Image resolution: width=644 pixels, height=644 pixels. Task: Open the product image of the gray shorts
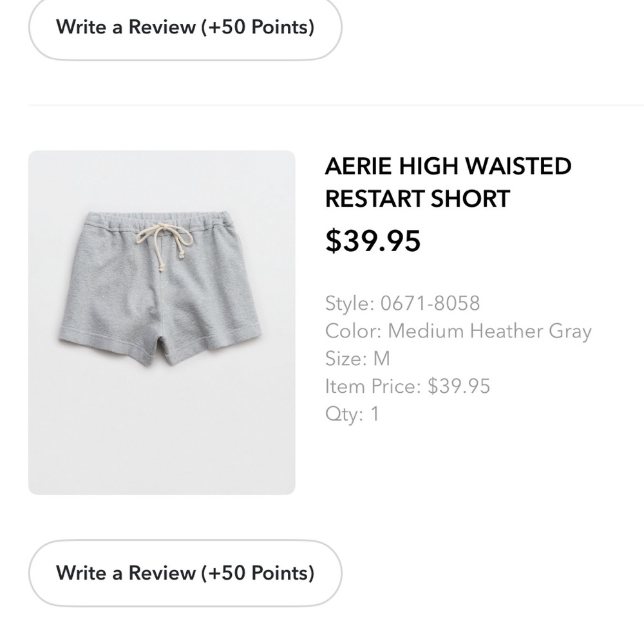click(x=161, y=290)
